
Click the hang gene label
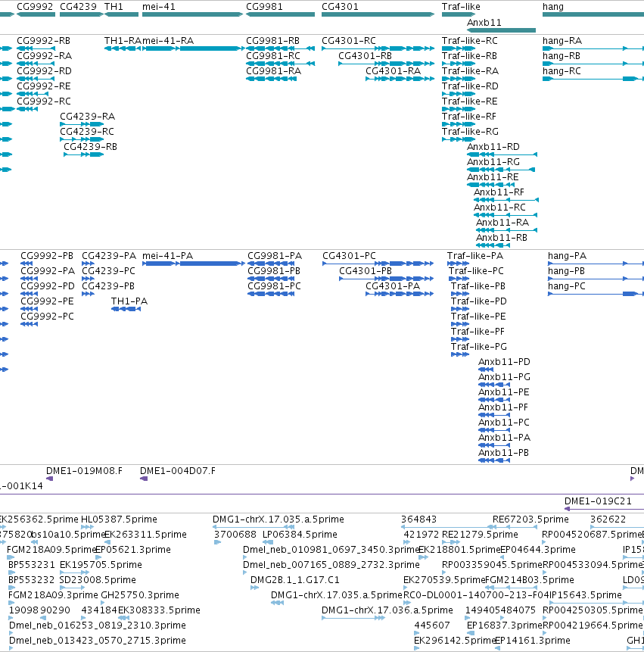pos(553,7)
